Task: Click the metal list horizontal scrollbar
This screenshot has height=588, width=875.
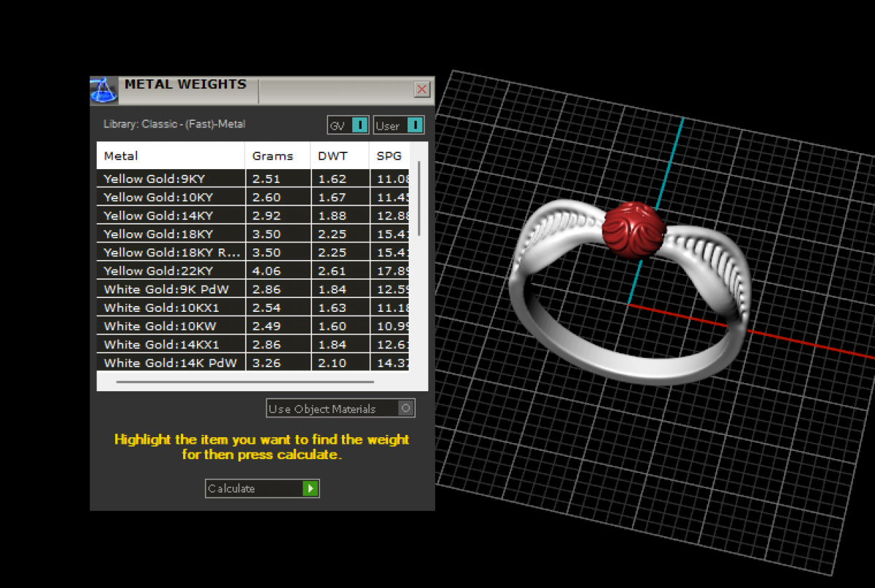Action: point(244,381)
